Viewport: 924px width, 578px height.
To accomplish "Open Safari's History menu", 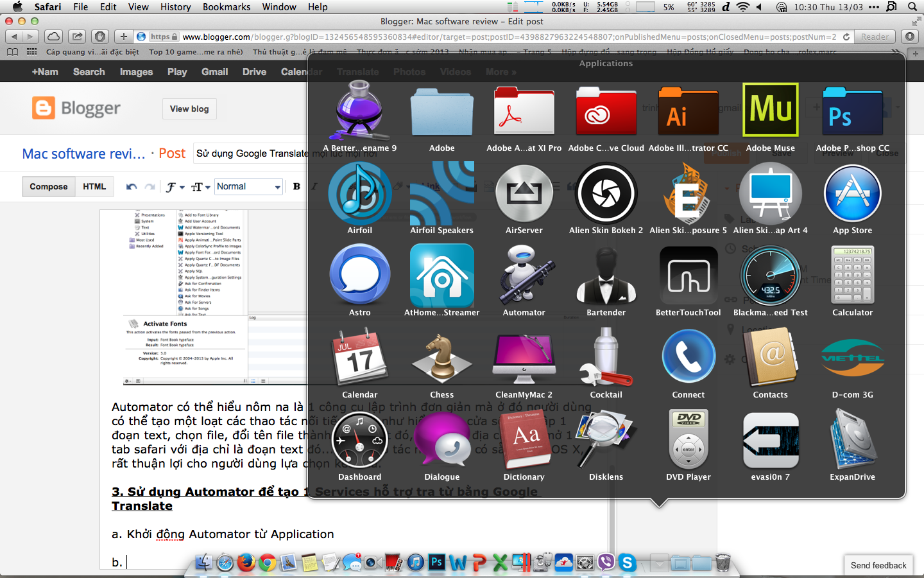I will (176, 6).
